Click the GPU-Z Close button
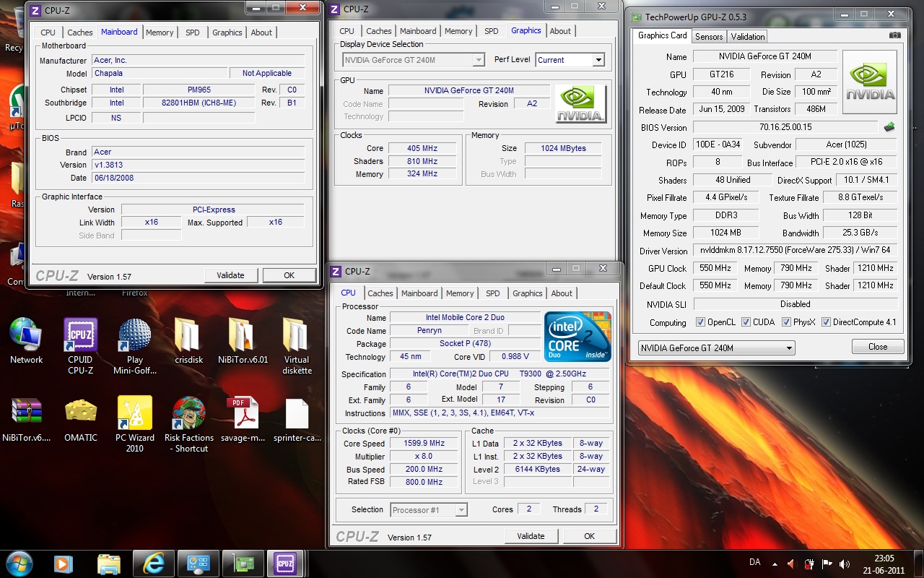This screenshot has width=924, height=578. click(878, 347)
